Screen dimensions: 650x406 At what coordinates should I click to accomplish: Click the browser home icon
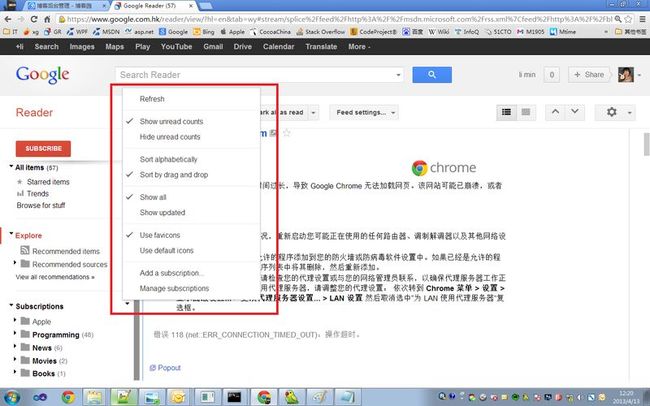click(47, 19)
